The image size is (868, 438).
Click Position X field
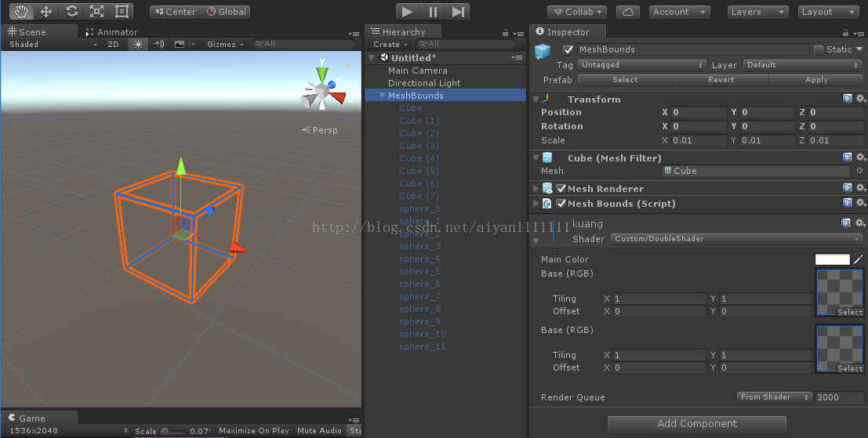tap(699, 112)
